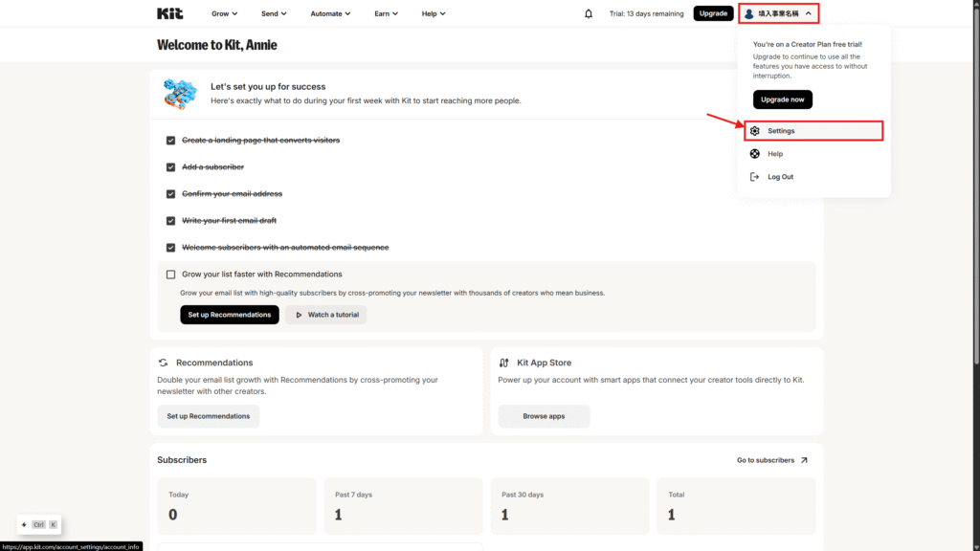Screen dimensions: 980x551
Task: Click the Go to subscribers arrow icon
Action: click(x=804, y=460)
